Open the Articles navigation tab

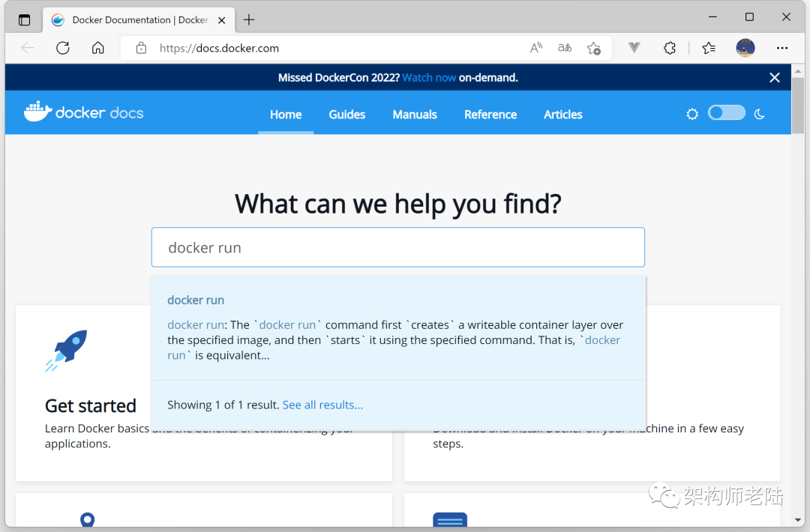[562, 115]
